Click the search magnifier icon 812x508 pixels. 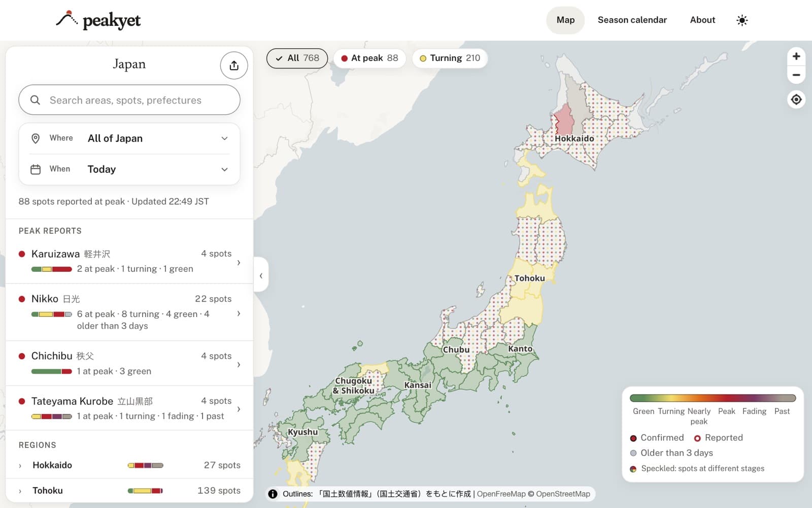pyautogui.click(x=35, y=100)
